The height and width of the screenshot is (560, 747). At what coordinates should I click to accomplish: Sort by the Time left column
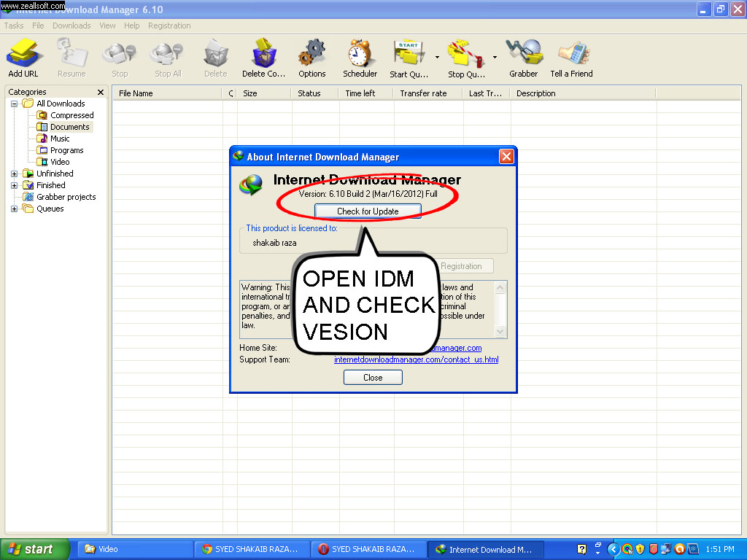(366, 93)
